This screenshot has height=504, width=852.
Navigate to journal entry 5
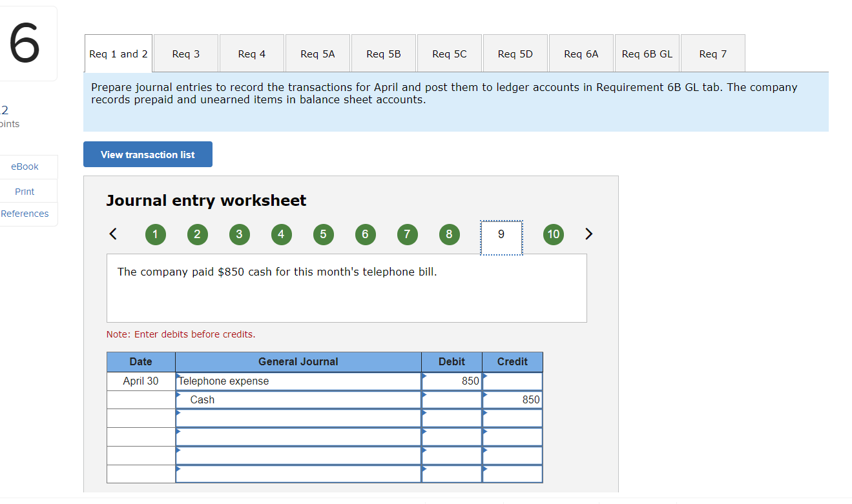[x=323, y=234]
